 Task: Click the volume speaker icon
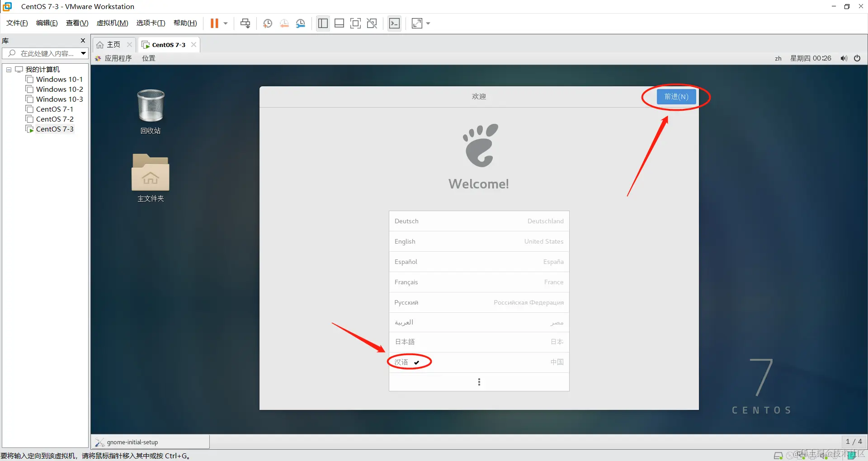(x=844, y=58)
